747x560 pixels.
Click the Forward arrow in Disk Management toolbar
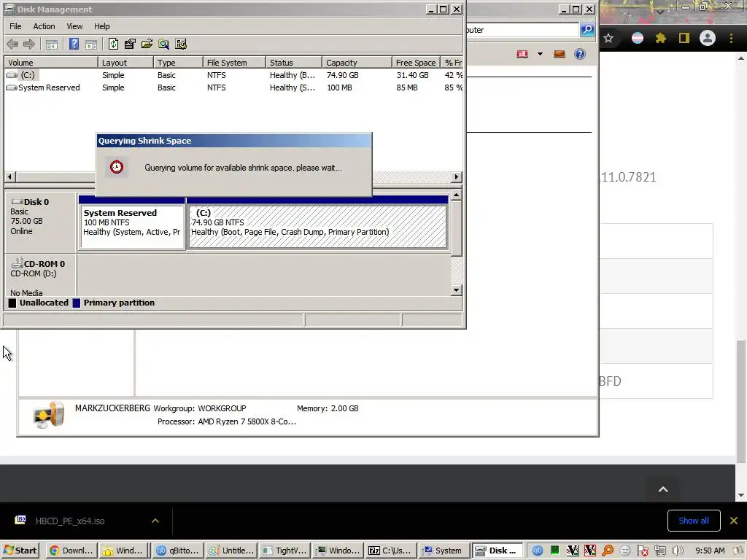[x=29, y=44]
